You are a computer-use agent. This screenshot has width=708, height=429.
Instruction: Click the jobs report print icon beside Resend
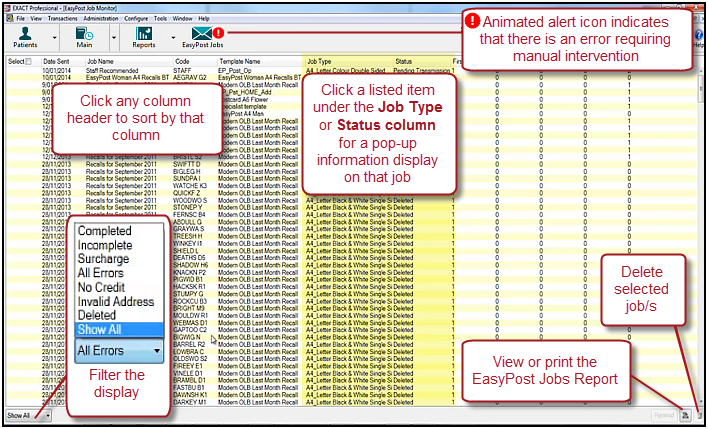(x=685, y=415)
